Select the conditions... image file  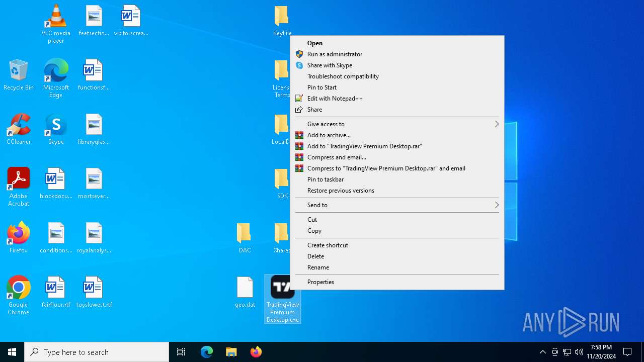click(x=56, y=238)
